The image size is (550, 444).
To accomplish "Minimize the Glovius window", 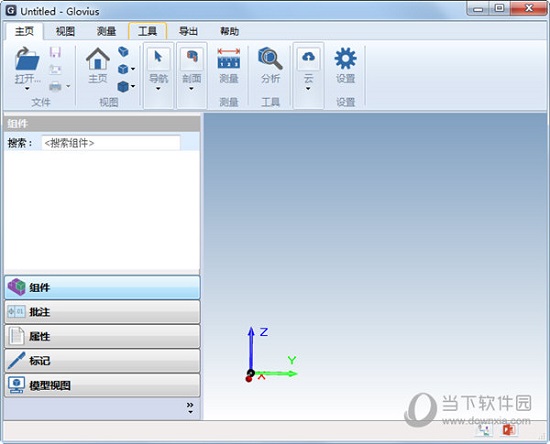I will coord(478,8).
